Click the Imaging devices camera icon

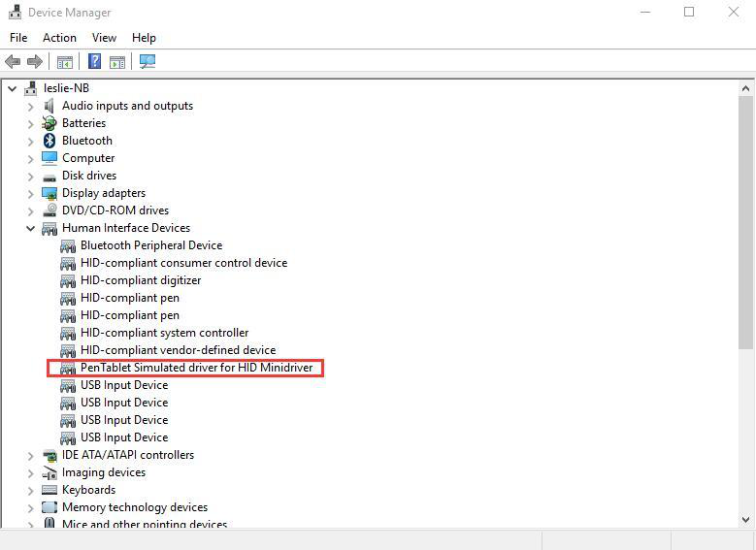pyautogui.click(x=49, y=472)
